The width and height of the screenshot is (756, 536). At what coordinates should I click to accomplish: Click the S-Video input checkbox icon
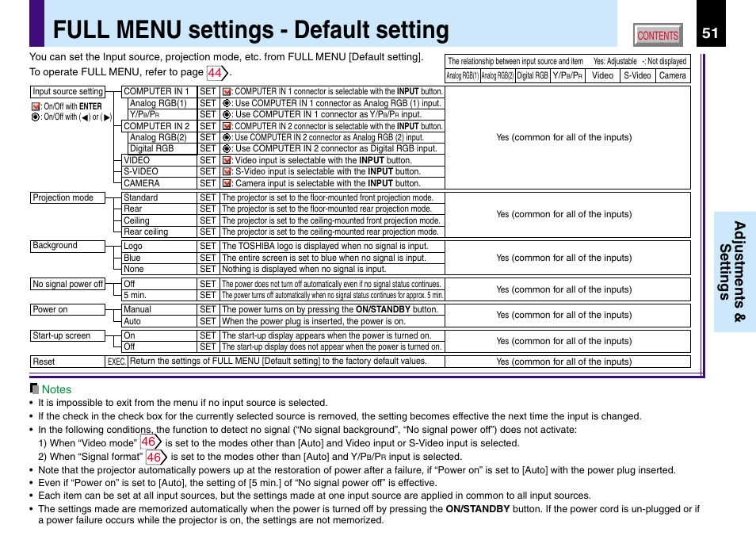click(x=227, y=172)
